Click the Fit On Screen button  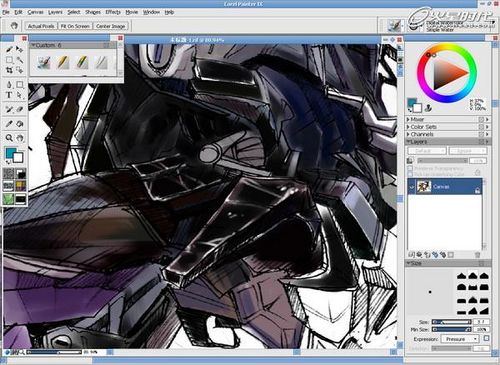click(75, 26)
